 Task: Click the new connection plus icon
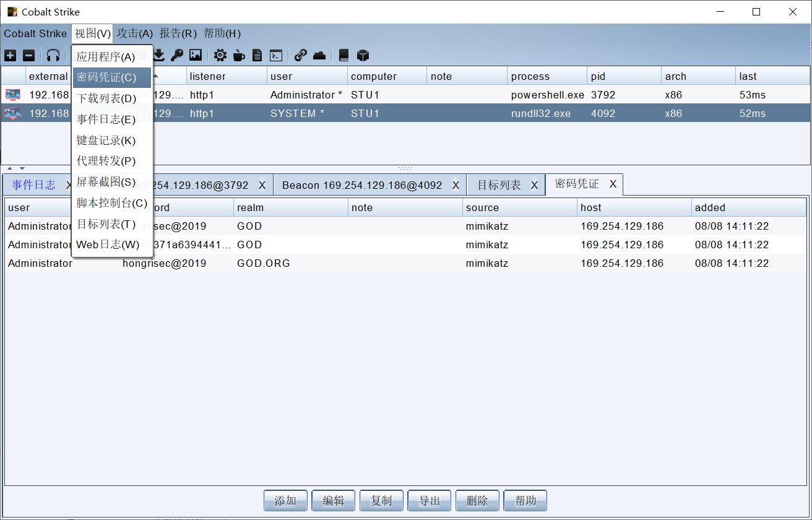pyautogui.click(x=11, y=56)
